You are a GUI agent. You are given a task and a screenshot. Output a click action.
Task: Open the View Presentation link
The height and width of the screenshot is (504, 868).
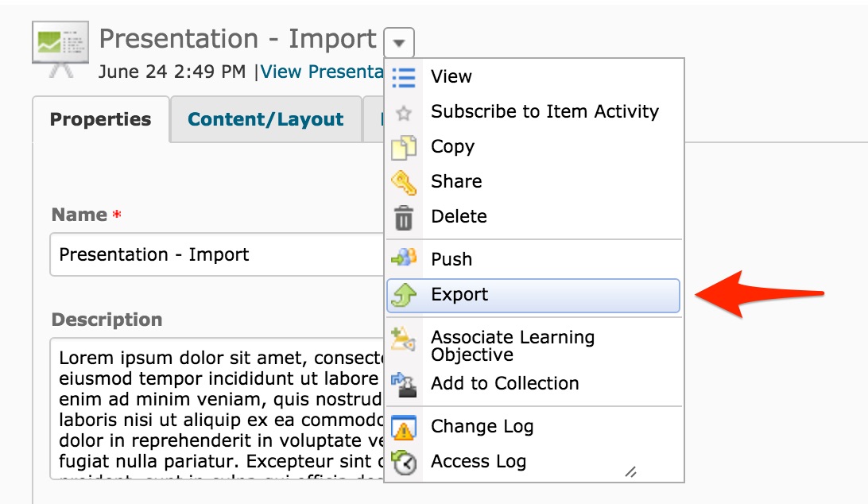(x=322, y=72)
